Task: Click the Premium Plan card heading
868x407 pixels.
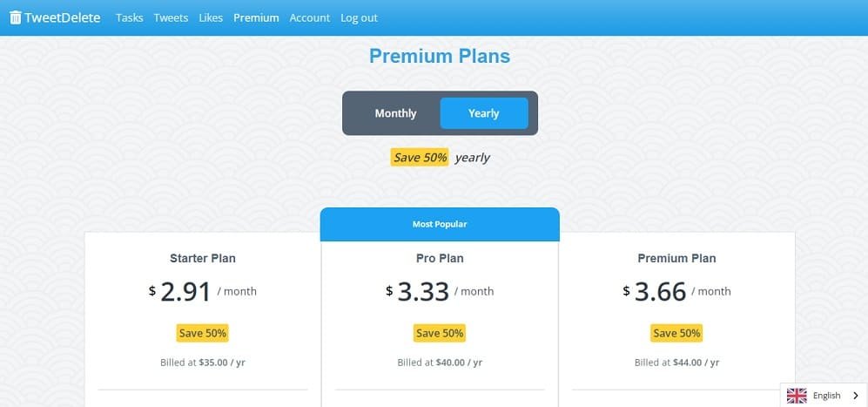Action: click(x=676, y=258)
